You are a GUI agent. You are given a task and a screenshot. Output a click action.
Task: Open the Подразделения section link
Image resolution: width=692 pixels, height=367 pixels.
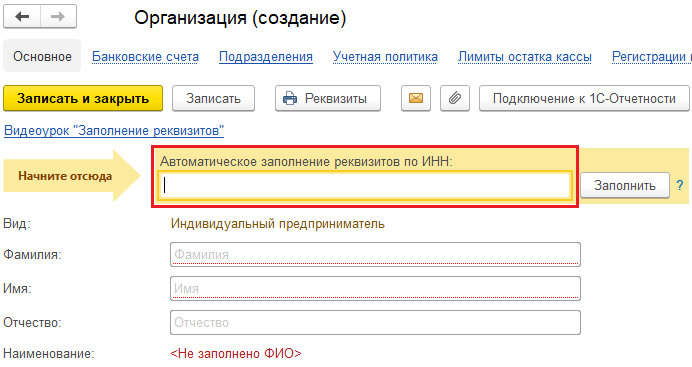(266, 57)
